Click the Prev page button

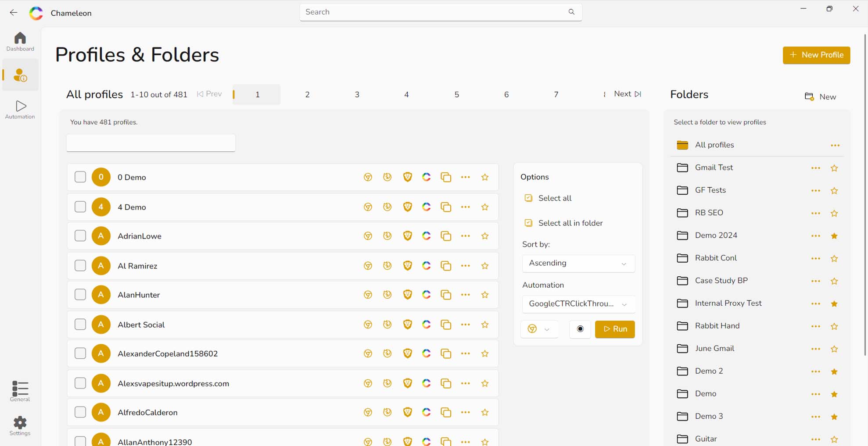click(209, 94)
